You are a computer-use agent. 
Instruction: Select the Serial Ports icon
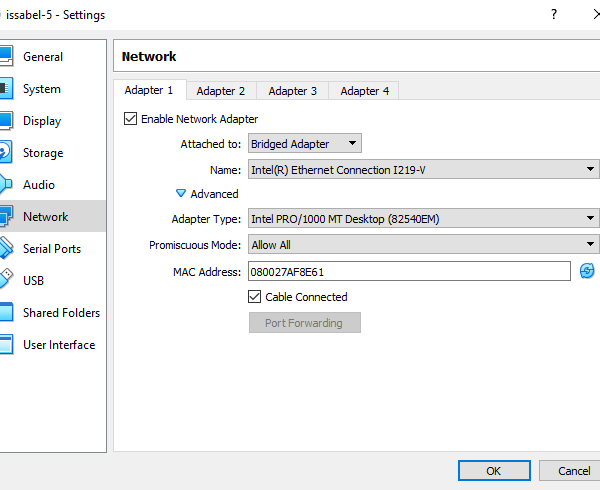click(5, 249)
